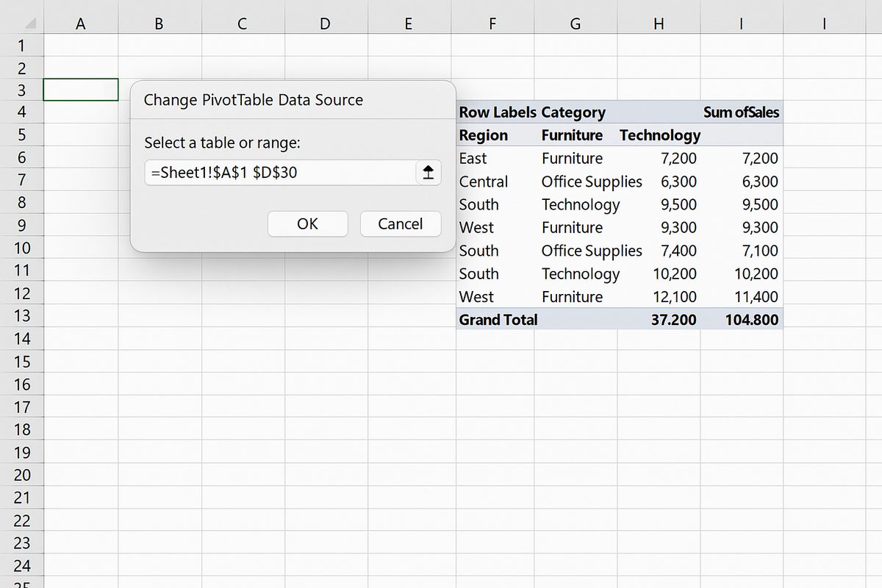Click the OK button in the dialog

tap(307, 224)
